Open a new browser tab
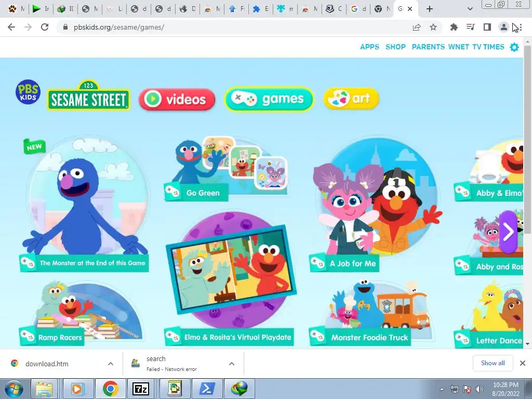532x399 pixels. pos(430,9)
